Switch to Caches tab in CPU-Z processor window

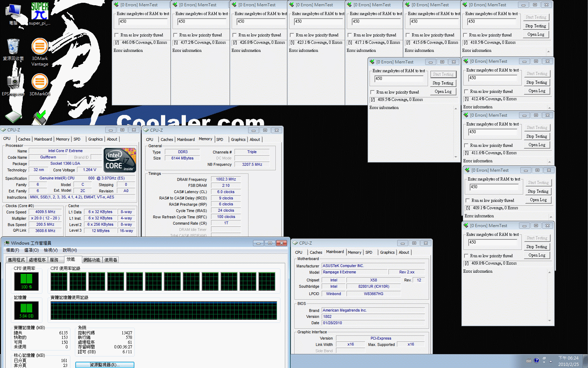point(24,139)
